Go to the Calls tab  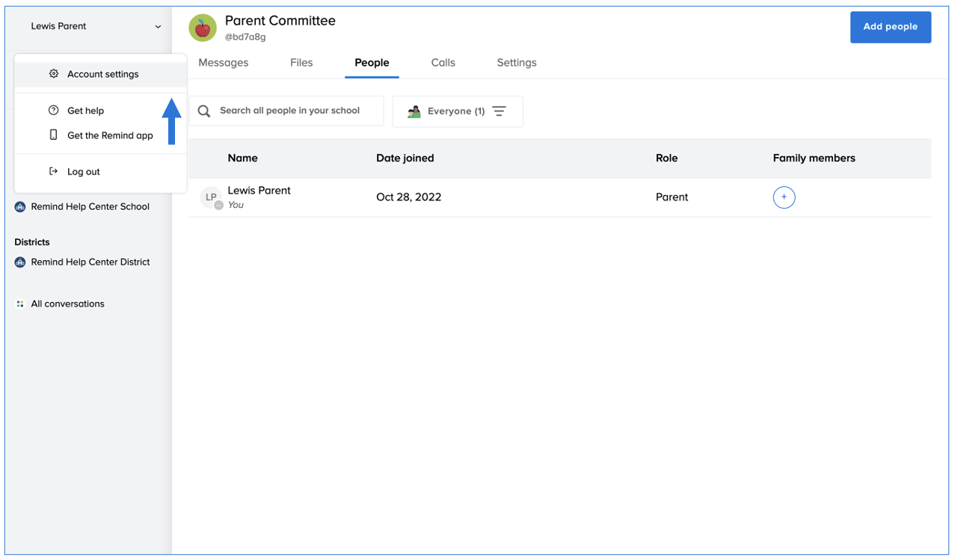pos(443,63)
